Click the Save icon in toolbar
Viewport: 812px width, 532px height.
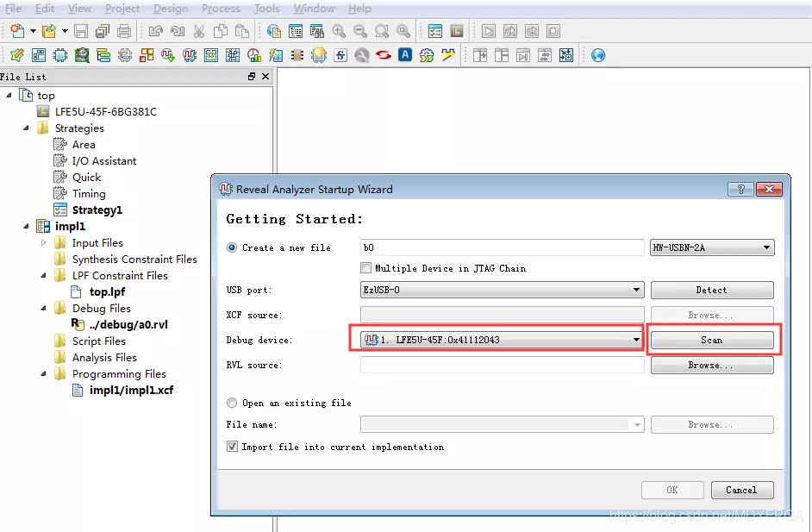point(81,32)
